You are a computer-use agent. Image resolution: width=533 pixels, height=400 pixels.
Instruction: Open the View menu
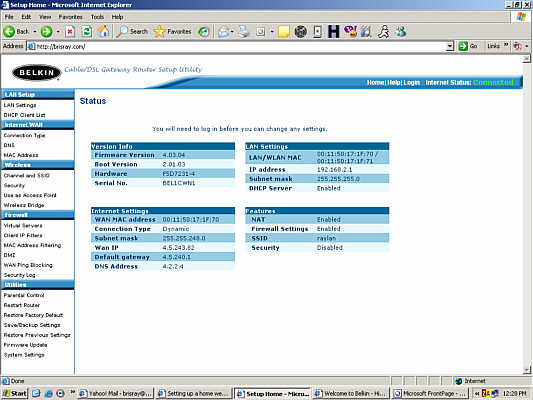[45, 17]
